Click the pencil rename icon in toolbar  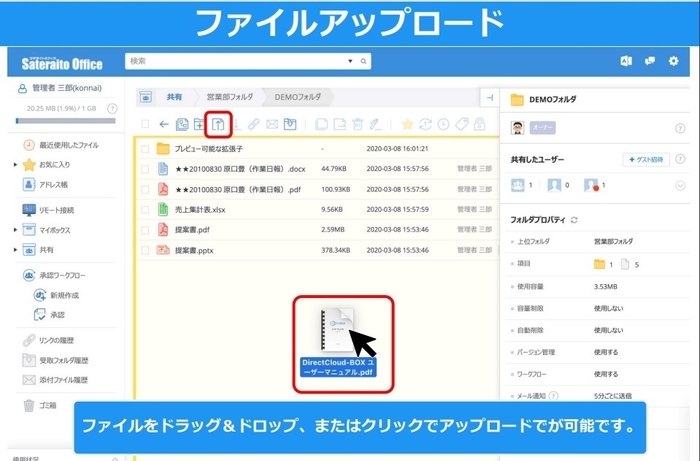click(x=375, y=124)
